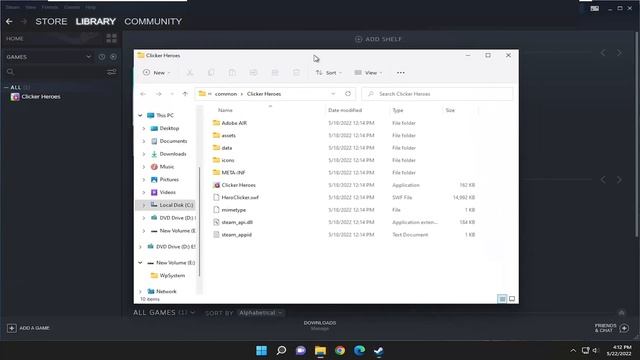Sort by the Type column header
The height and width of the screenshot is (360, 640).
[x=398, y=110]
